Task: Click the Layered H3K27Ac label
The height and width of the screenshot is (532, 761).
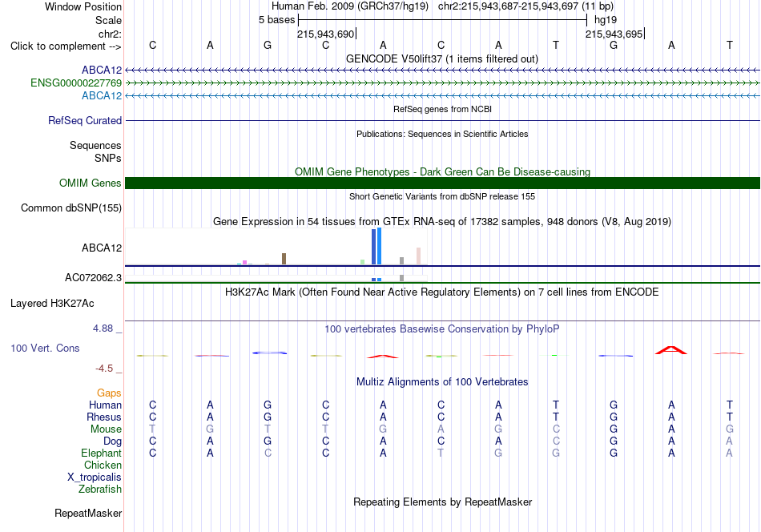Action: click(52, 304)
